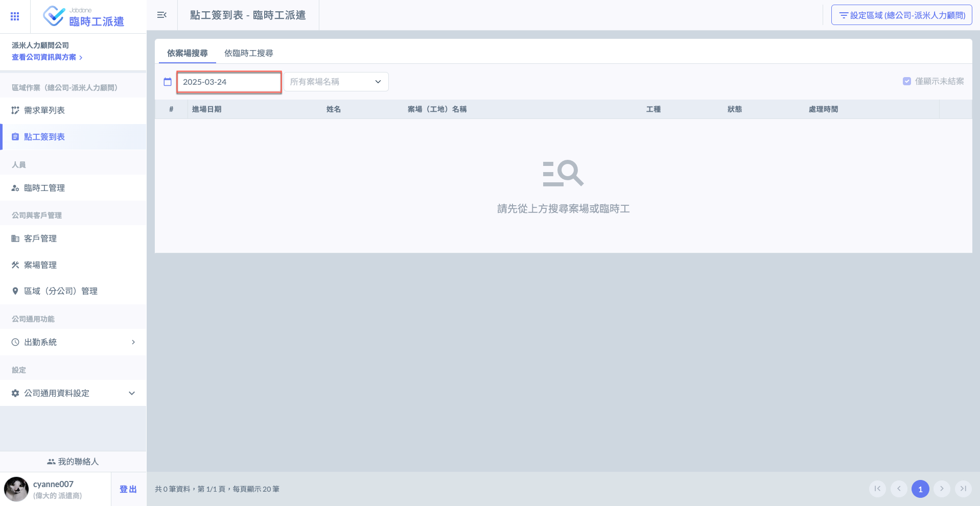The image size is (980, 506).
Task: Go to the last page in pagination
Action: 963,489
